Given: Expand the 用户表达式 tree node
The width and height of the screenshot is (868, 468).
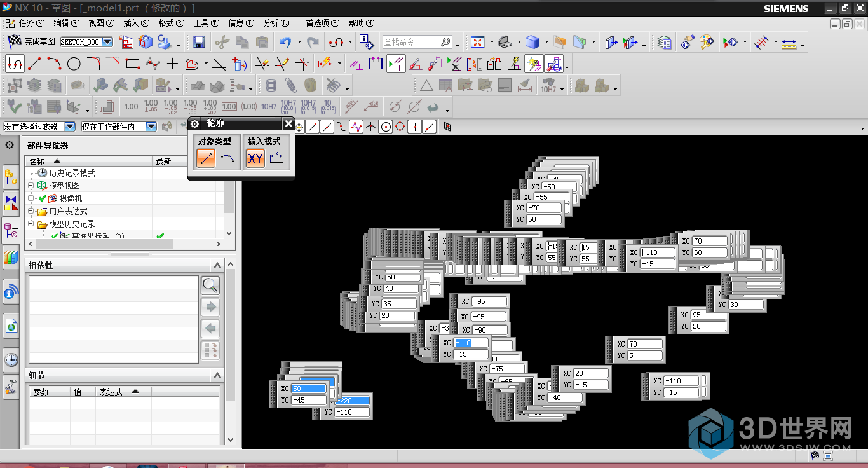Looking at the screenshot, I should click(31, 211).
